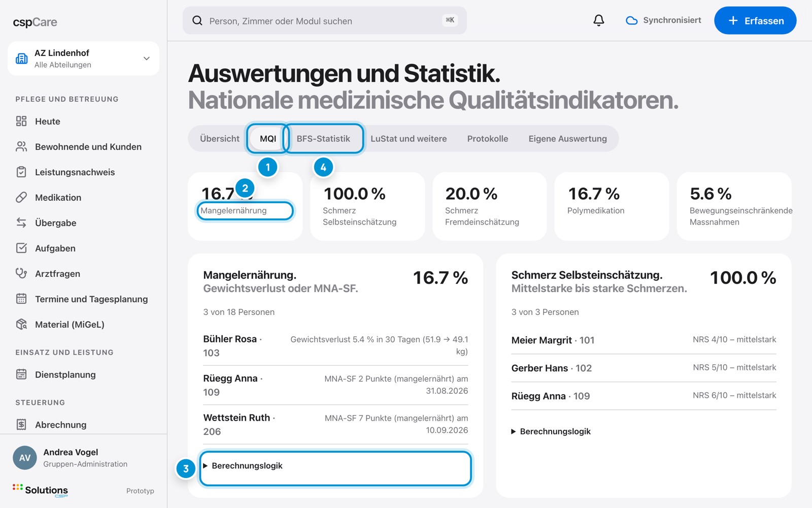Expand Berechnungslogik under Mangelernährung
The width and height of the screenshot is (812, 508).
(243, 465)
